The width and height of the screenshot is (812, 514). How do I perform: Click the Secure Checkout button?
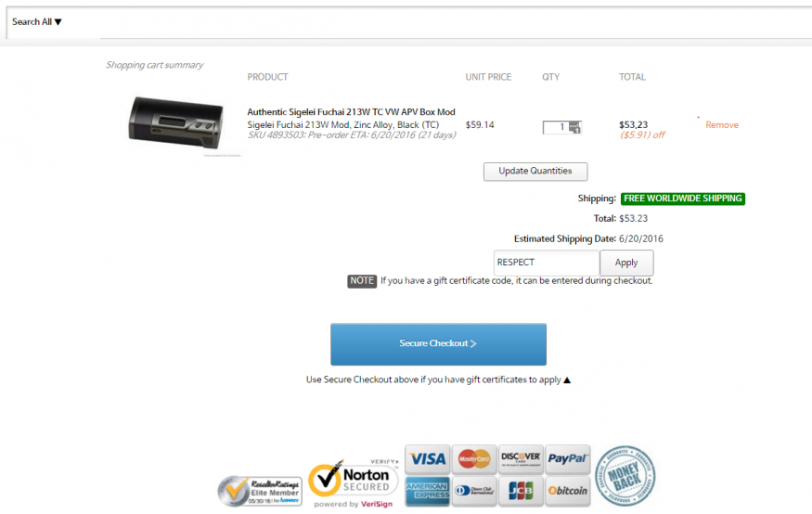pyautogui.click(x=438, y=344)
